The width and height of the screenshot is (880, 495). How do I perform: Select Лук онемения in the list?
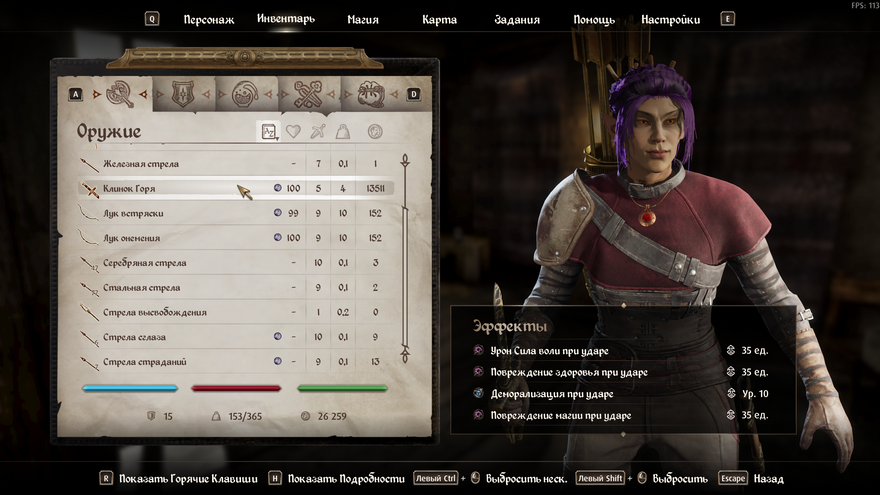pos(236,238)
